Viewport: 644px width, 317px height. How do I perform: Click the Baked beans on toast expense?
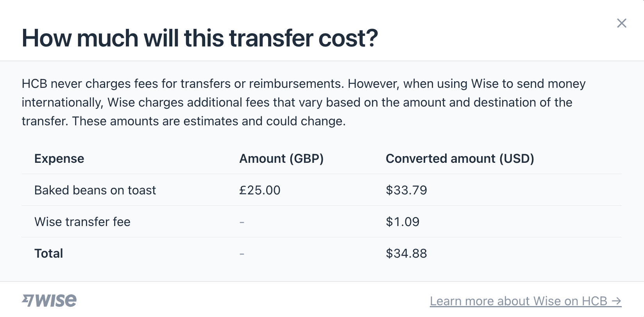(95, 190)
